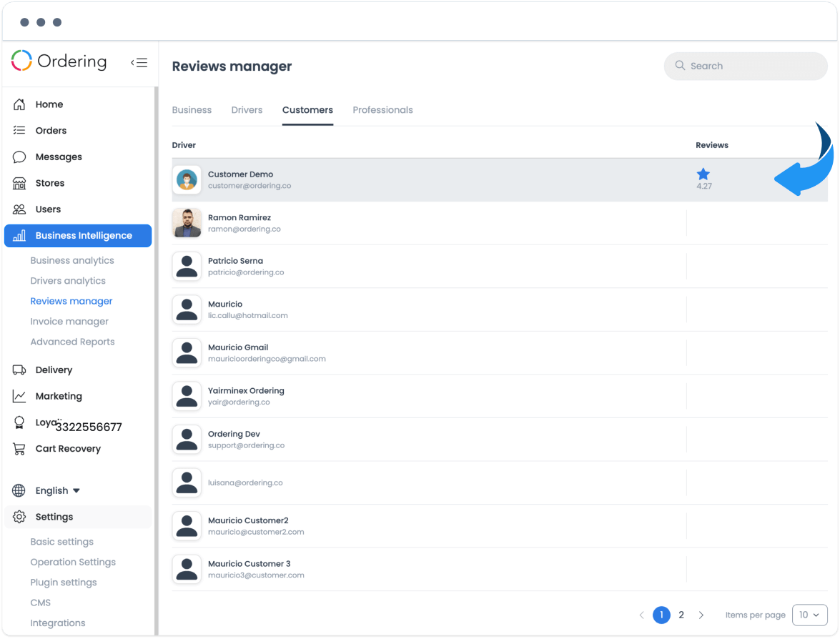Click the search magnifier icon
Image resolution: width=840 pixels, height=639 pixels.
click(x=681, y=65)
